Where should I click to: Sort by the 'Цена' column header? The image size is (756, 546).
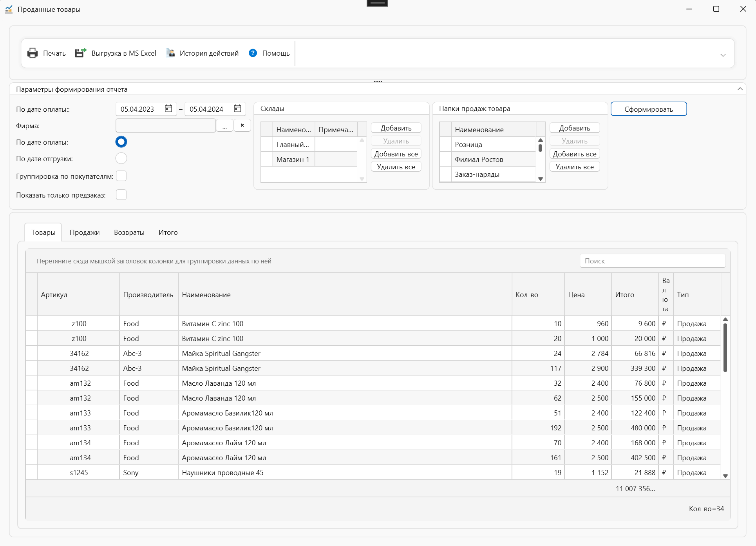pos(588,294)
